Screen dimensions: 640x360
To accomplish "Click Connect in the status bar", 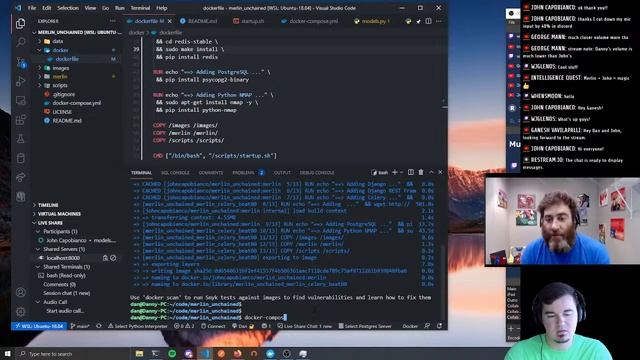I will tap(213, 326).
